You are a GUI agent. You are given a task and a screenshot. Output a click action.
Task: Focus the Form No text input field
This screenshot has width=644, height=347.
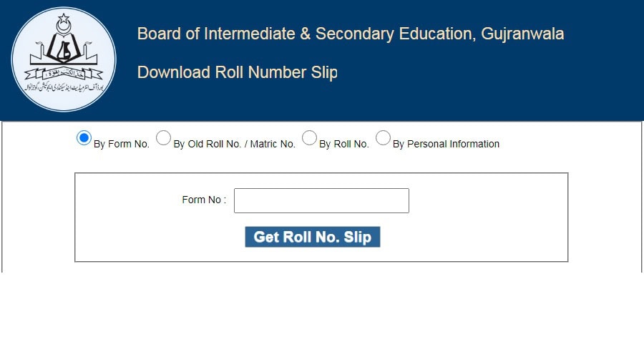(321, 200)
